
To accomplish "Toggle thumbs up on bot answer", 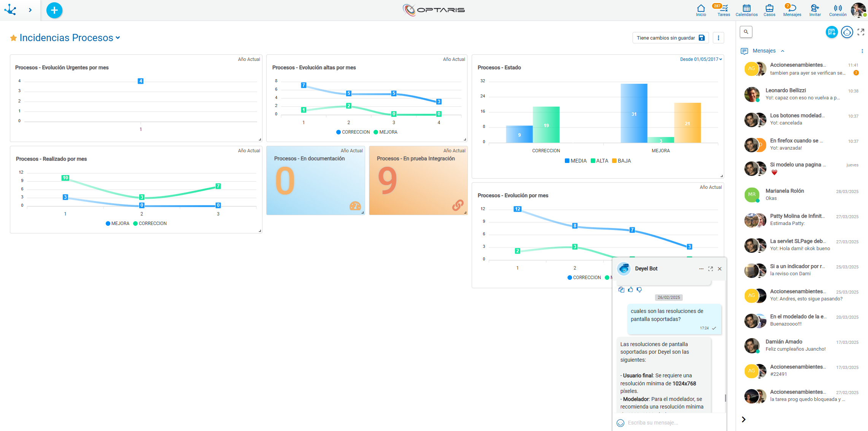I will pyautogui.click(x=630, y=290).
